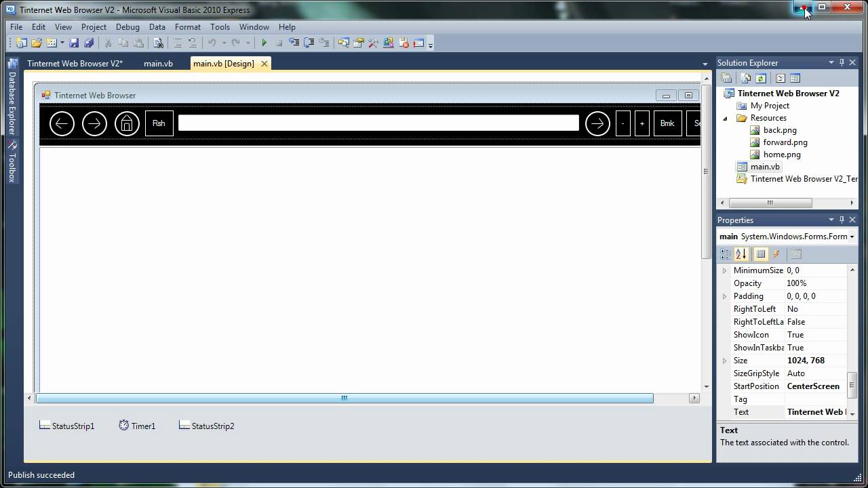
Task: Select the Bmk button on the form
Action: [x=668, y=123]
